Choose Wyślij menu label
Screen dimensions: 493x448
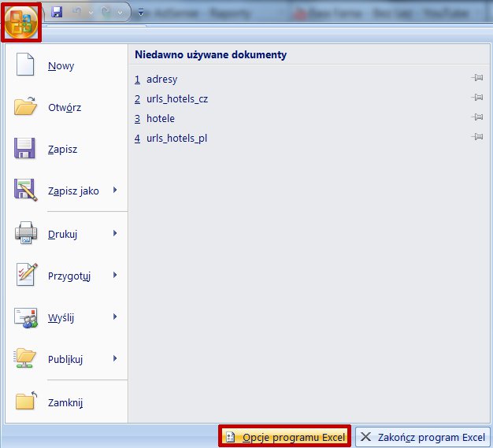coord(61,317)
